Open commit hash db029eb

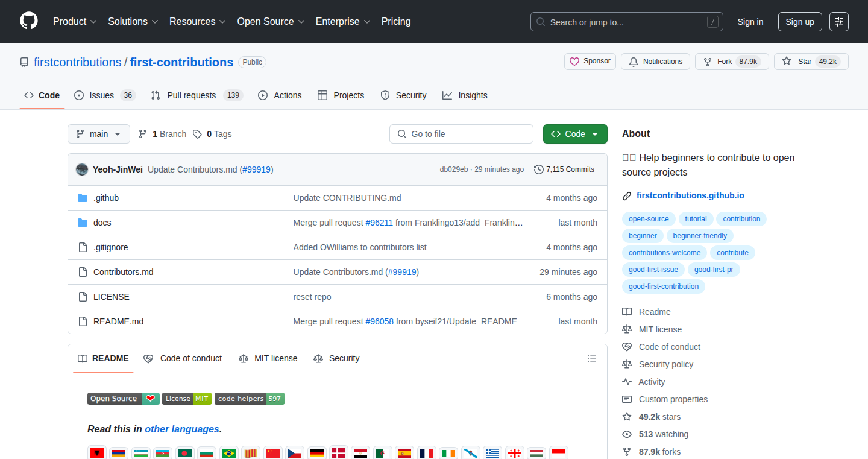454,169
